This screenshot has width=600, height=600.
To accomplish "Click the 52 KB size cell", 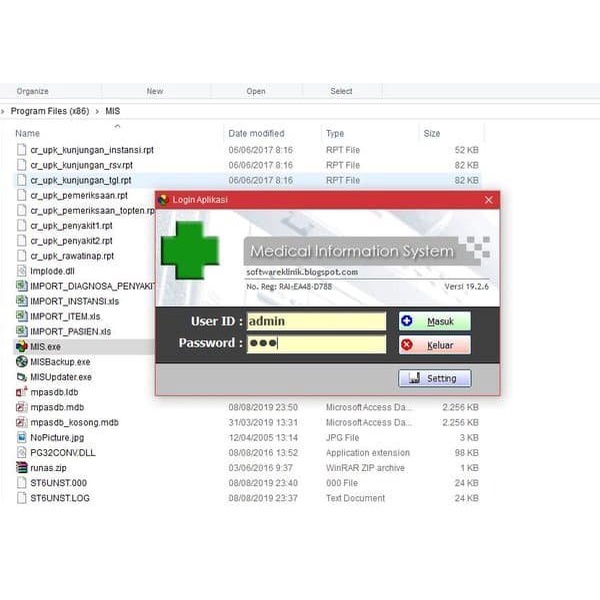I will (466, 150).
